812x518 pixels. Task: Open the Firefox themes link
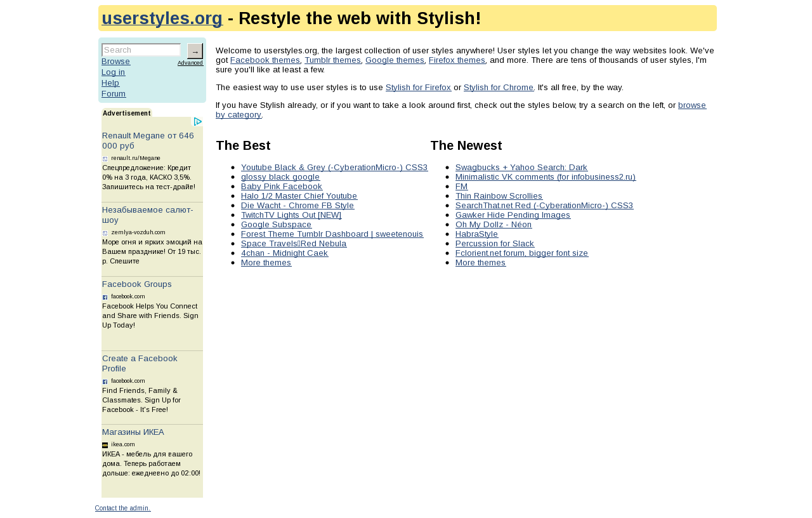click(x=457, y=60)
